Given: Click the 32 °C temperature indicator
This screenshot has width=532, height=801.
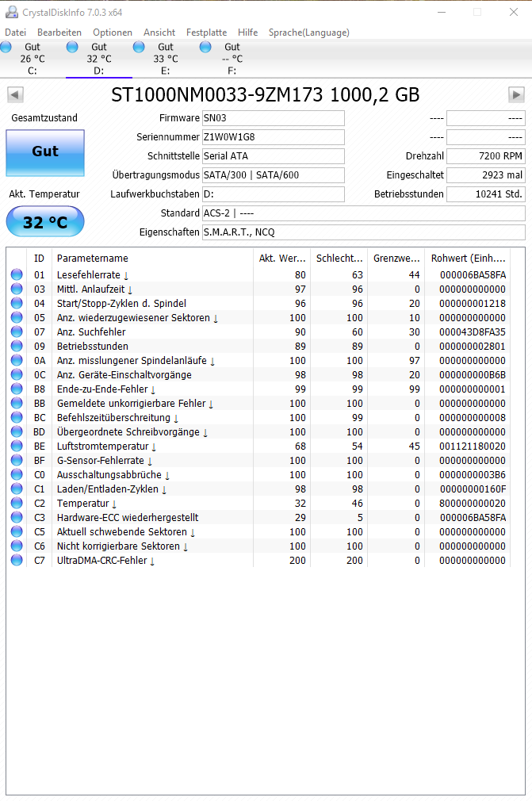Looking at the screenshot, I should point(45,222).
